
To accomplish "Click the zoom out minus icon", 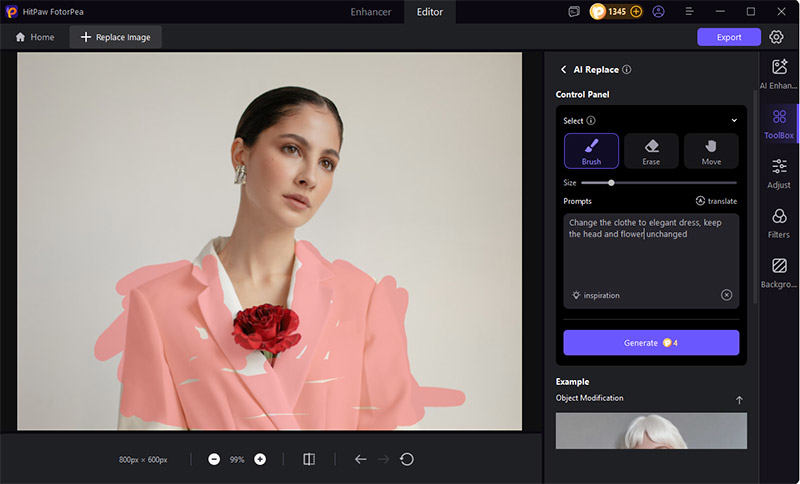I will pyautogui.click(x=214, y=459).
